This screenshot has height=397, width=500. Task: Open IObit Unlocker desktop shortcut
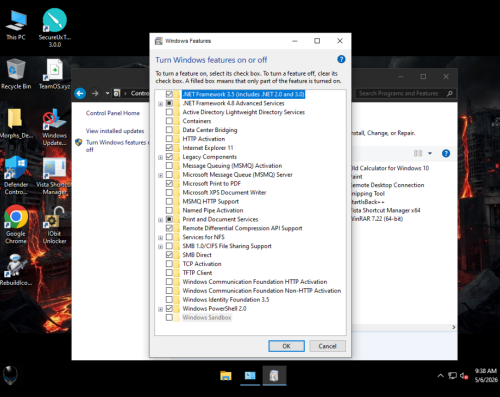pos(54,225)
